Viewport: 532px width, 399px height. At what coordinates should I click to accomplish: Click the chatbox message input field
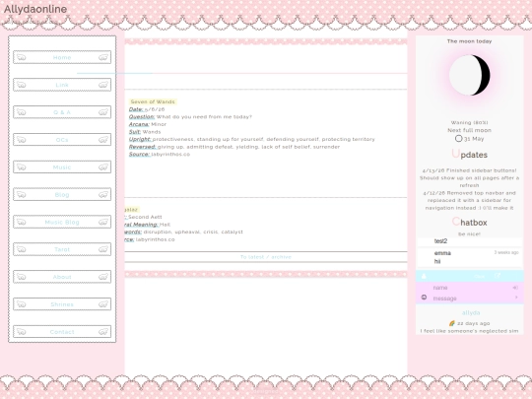point(471,299)
